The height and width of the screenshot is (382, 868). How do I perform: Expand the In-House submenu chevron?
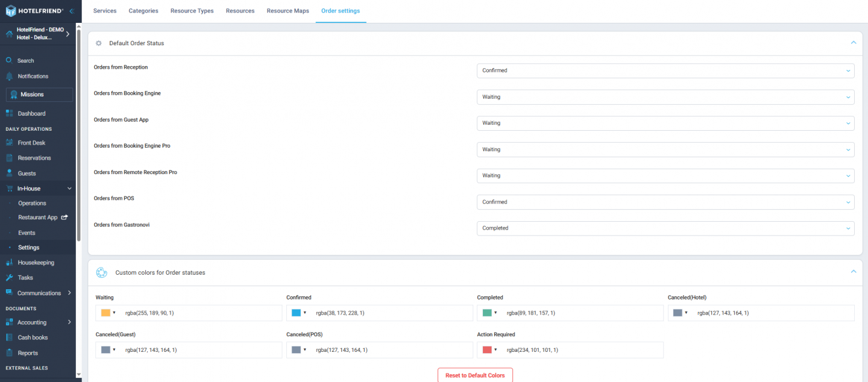tap(69, 188)
